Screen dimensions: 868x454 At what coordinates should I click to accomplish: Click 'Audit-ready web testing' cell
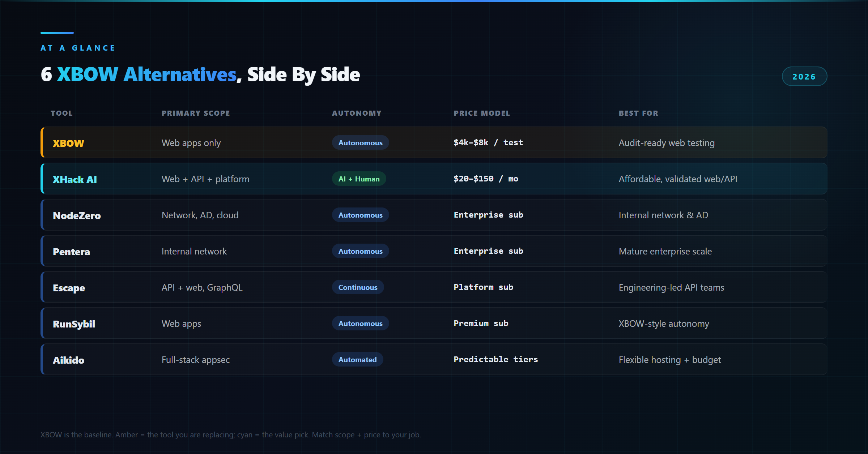667,143
